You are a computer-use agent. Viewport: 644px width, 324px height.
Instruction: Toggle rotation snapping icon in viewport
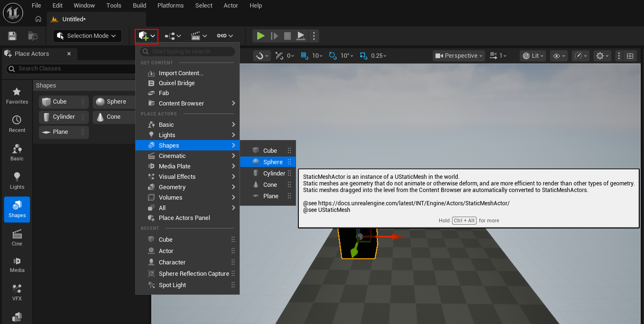333,56
